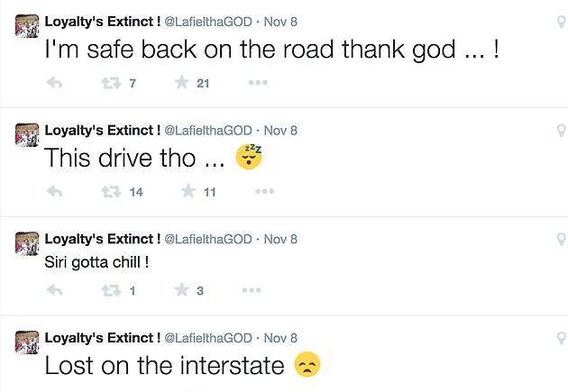Favorite the 'safe back on the road' tweet
Screen dimensions: 568x392
(182, 83)
